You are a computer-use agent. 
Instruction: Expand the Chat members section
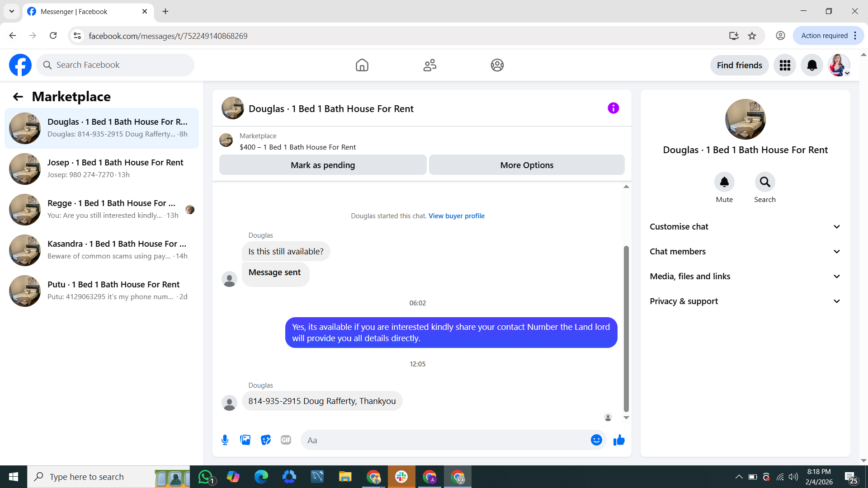coord(745,252)
